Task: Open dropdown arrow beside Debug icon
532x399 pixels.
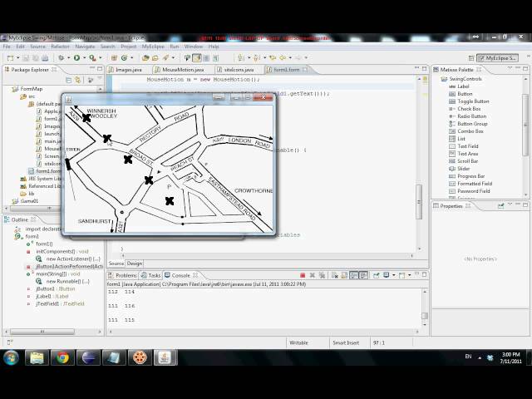Action: click(68, 58)
